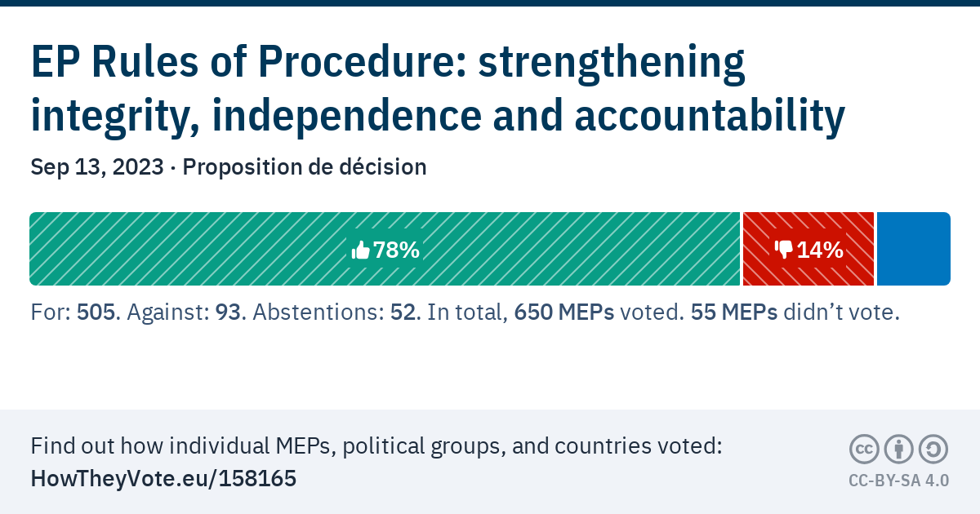Click the '55 MEPs' didn't vote text

click(734, 312)
